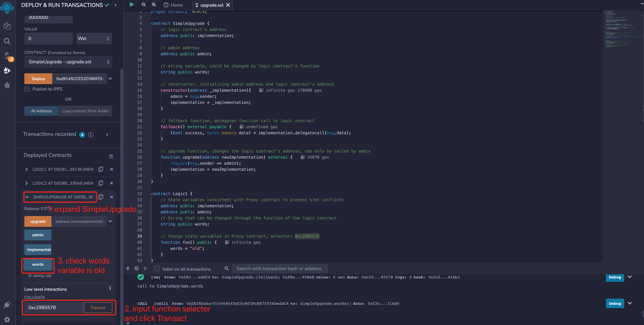Screen dimensions: 644x325
Task: Click the green Run script play icon
Action: point(132,5)
